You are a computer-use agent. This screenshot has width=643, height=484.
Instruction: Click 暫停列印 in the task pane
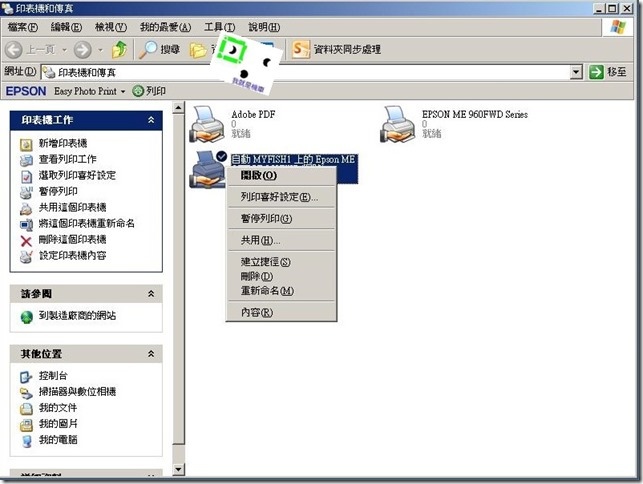tap(58, 191)
